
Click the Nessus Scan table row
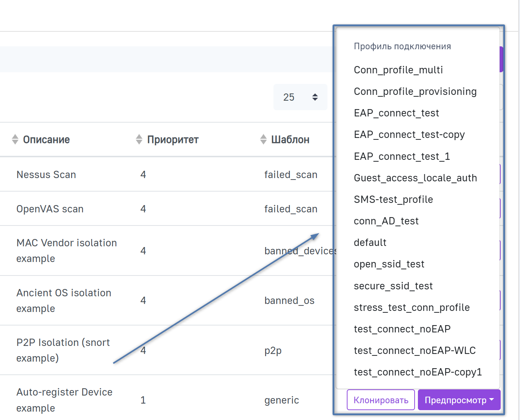coord(46,174)
